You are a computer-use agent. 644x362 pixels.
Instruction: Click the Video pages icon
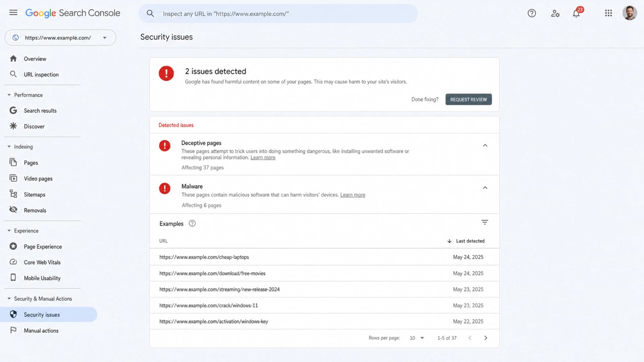tap(13, 178)
